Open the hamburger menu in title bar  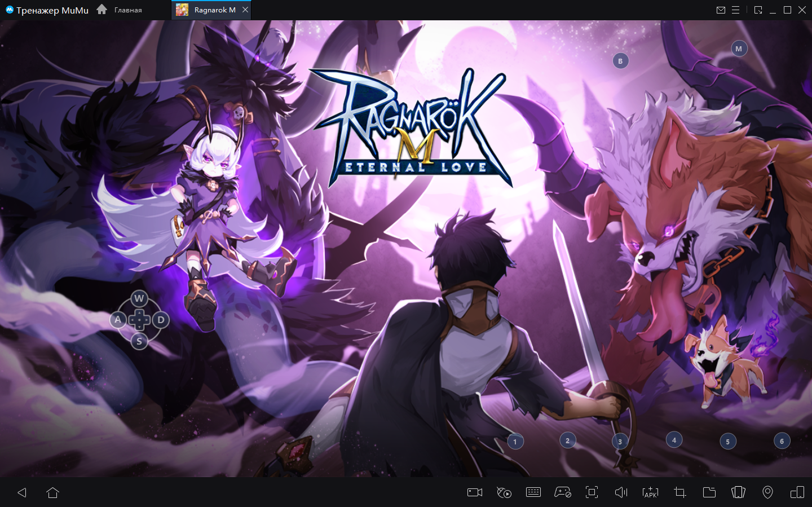(x=736, y=10)
